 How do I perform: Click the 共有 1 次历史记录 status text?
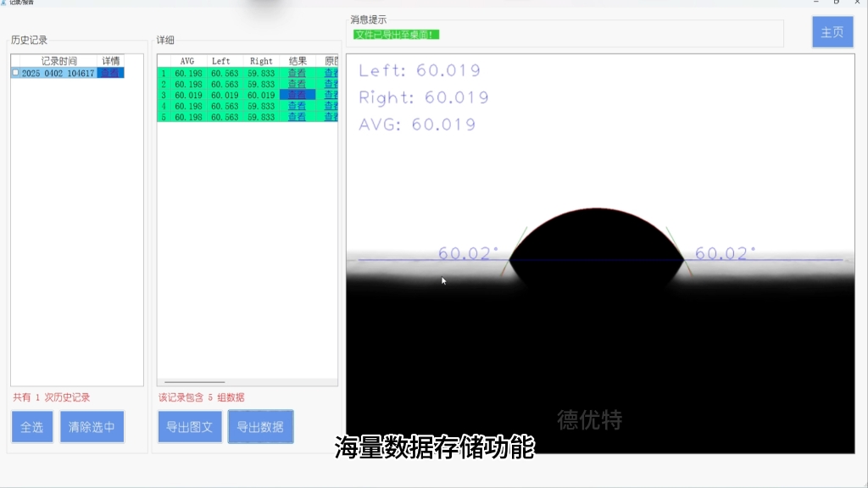(52, 397)
